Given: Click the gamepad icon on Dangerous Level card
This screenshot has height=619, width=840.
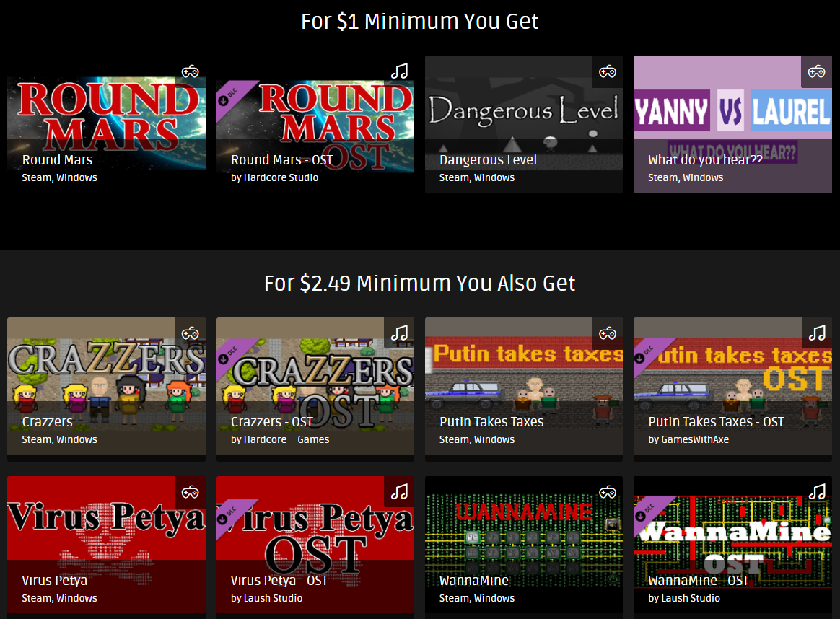Looking at the screenshot, I should (x=608, y=71).
